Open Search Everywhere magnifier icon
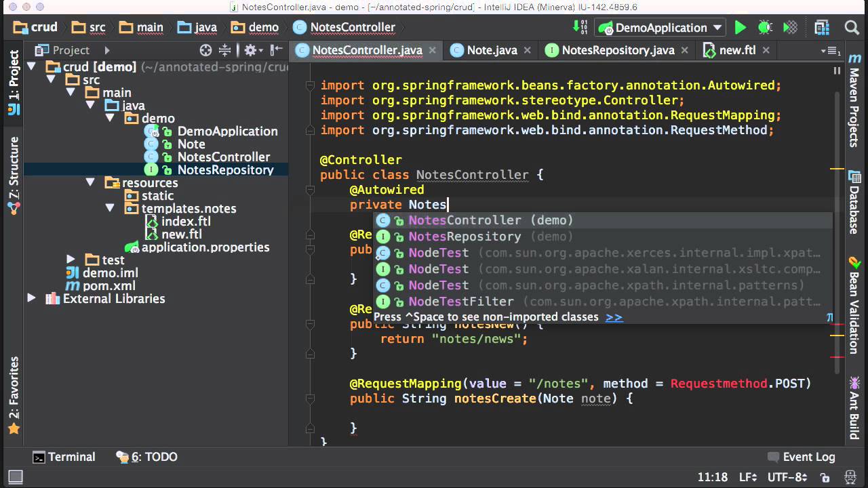The width and height of the screenshot is (868, 488). point(852,28)
